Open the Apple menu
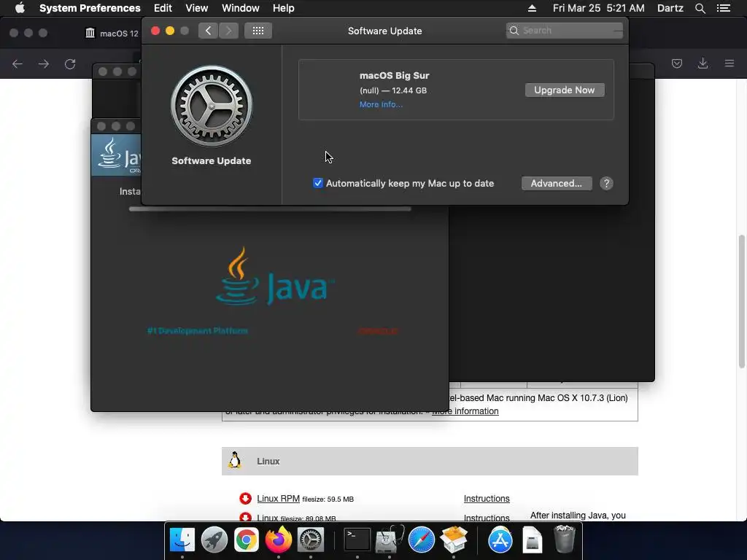 [x=20, y=8]
